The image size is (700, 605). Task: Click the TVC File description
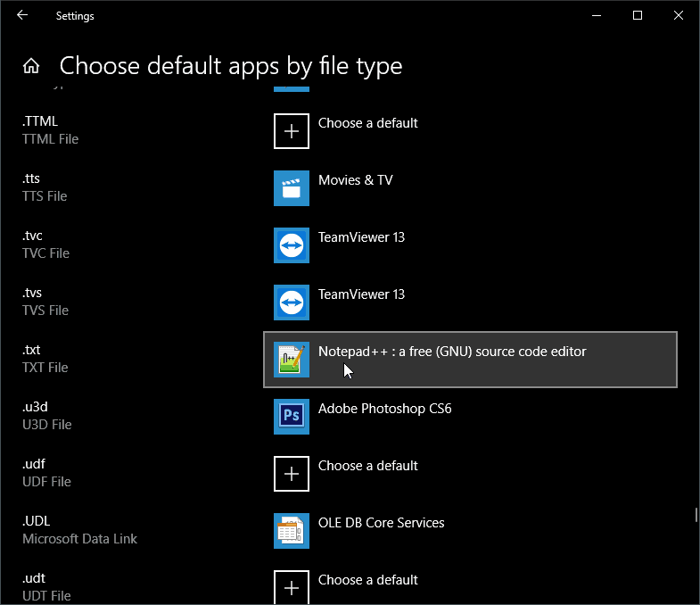point(46,253)
